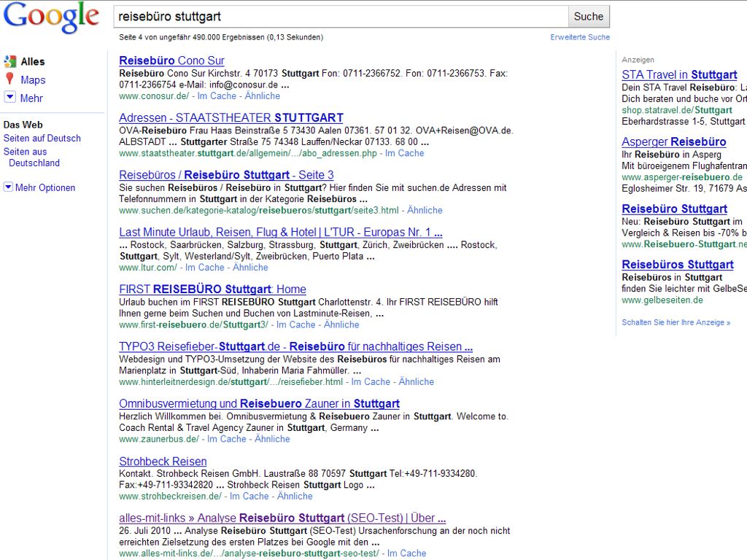Open Maps via its red pin icon
This screenshot has height=560, width=747.
point(10,80)
